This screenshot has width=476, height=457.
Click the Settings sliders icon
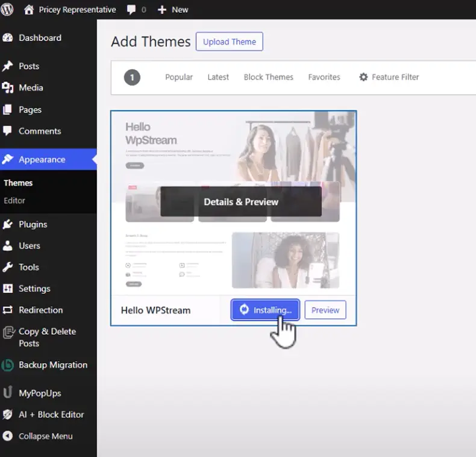pos(8,288)
